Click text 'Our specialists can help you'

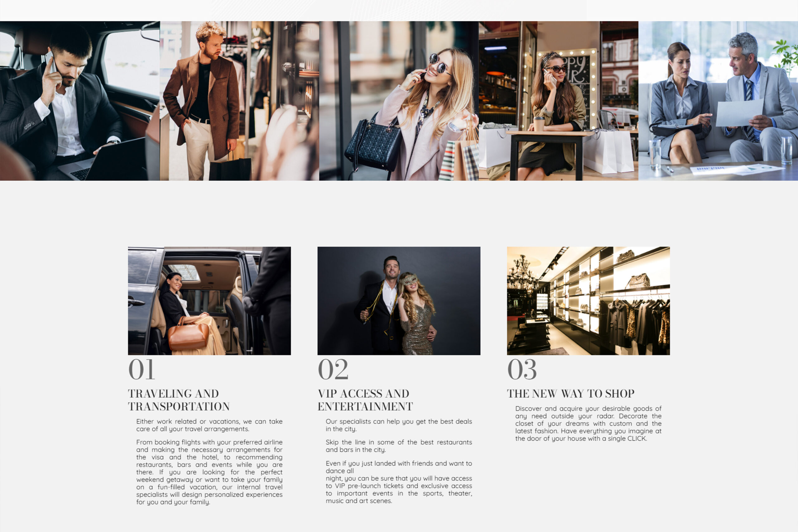399,425
